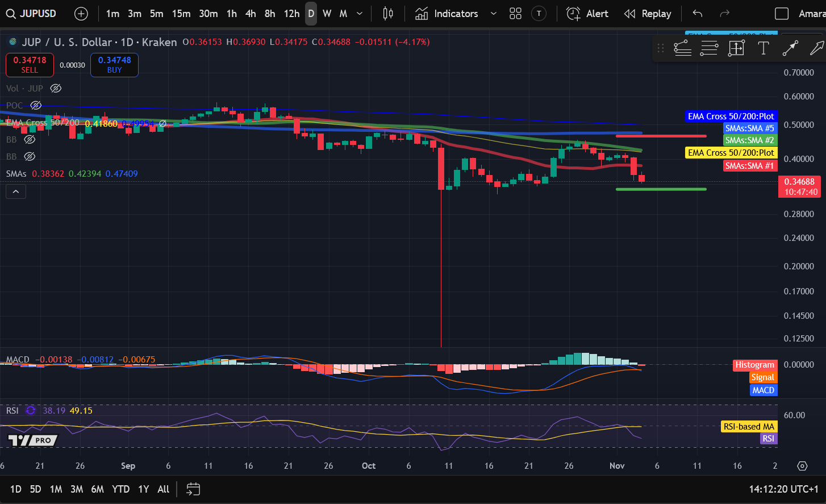Click the undo arrow in the toolbar
Viewport: 826px width, 504px height.
point(696,13)
